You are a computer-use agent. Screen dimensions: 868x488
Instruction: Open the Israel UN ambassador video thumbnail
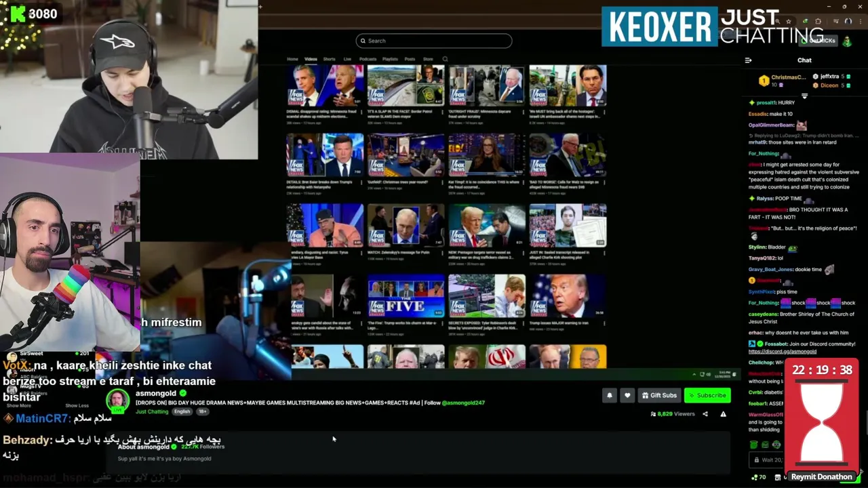(x=568, y=86)
